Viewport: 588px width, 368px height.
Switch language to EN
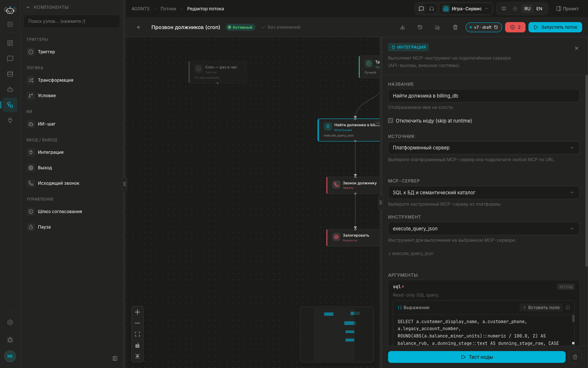539,9
